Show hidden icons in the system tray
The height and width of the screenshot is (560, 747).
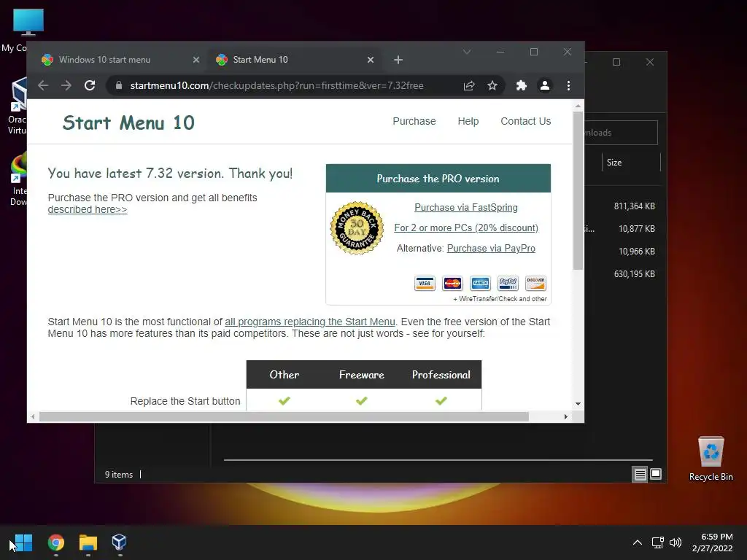point(637,542)
